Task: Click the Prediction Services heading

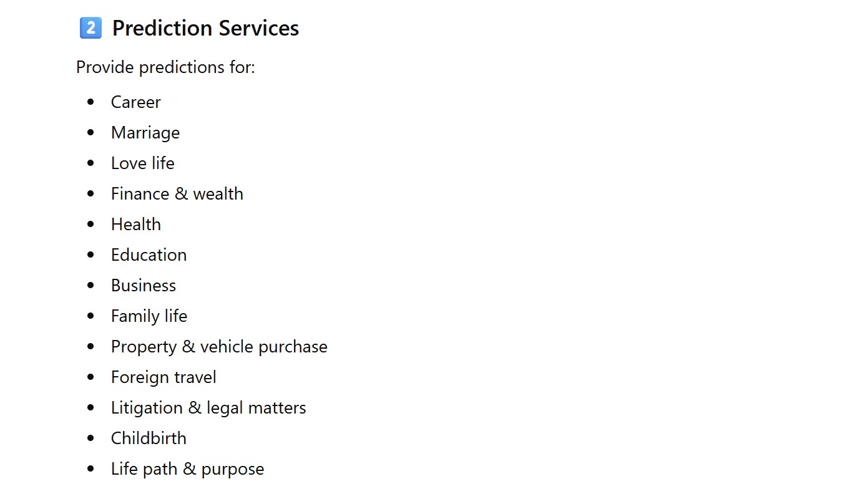Action: pyautogui.click(x=205, y=28)
